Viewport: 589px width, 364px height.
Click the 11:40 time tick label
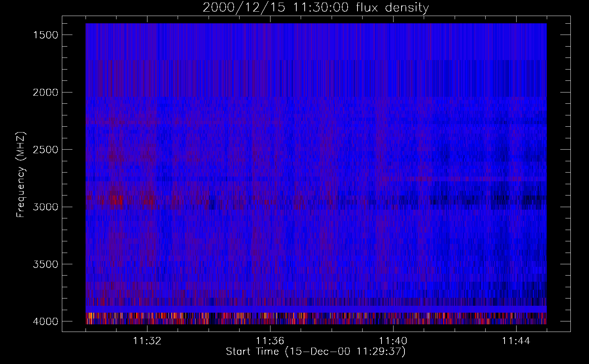(393, 341)
